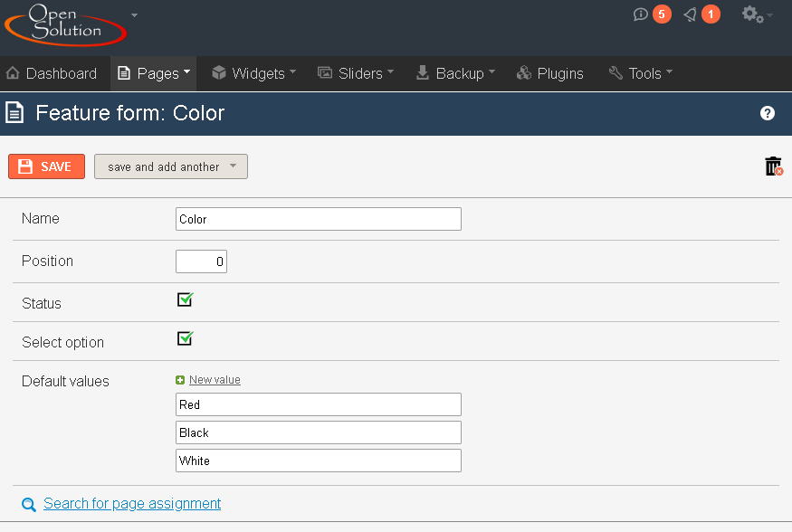This screenshot has width=792, height=532.
Task: Click the orange SAVE button
Action: pyautogui.click(x=46, y=166)
